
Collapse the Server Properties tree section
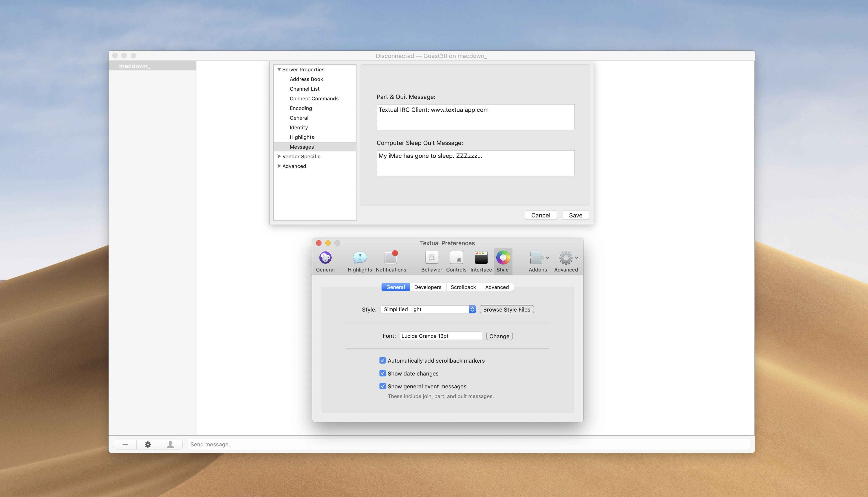click(279, 69)
